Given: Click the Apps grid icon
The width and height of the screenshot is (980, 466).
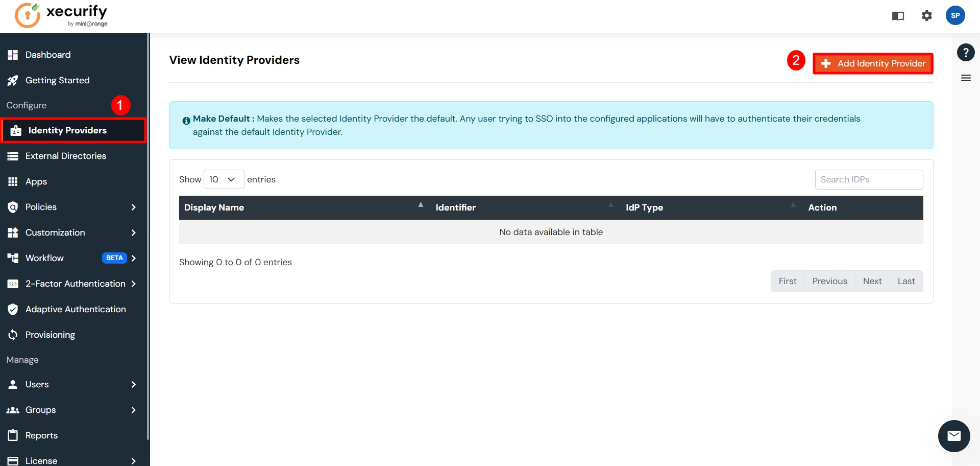Looking at the screenshot, I should pos(13,181).
